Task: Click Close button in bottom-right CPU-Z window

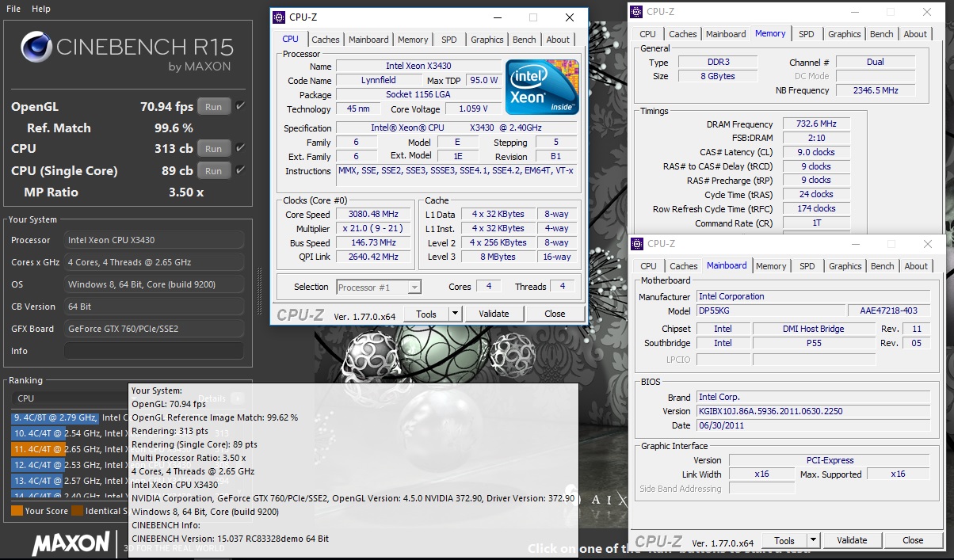Action: (913, 540)
